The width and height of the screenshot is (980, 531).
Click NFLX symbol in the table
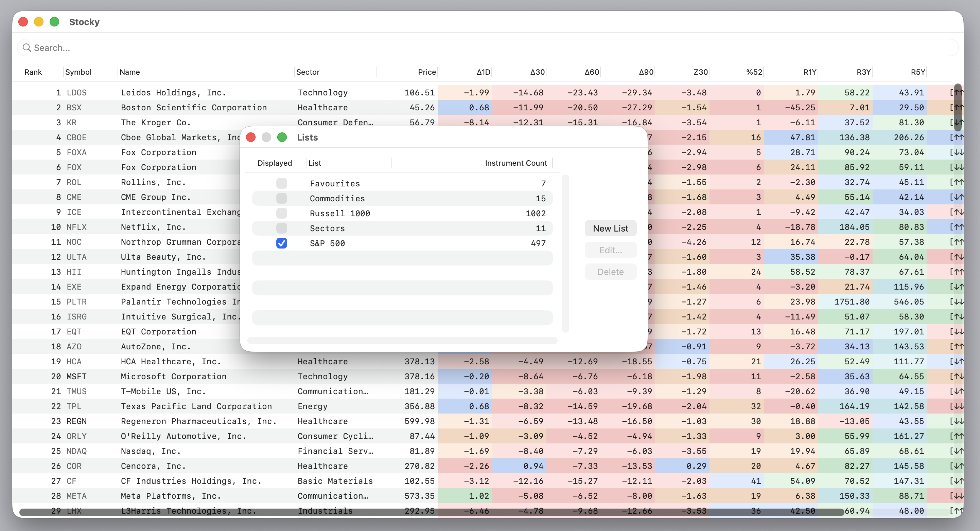[76, 227]
